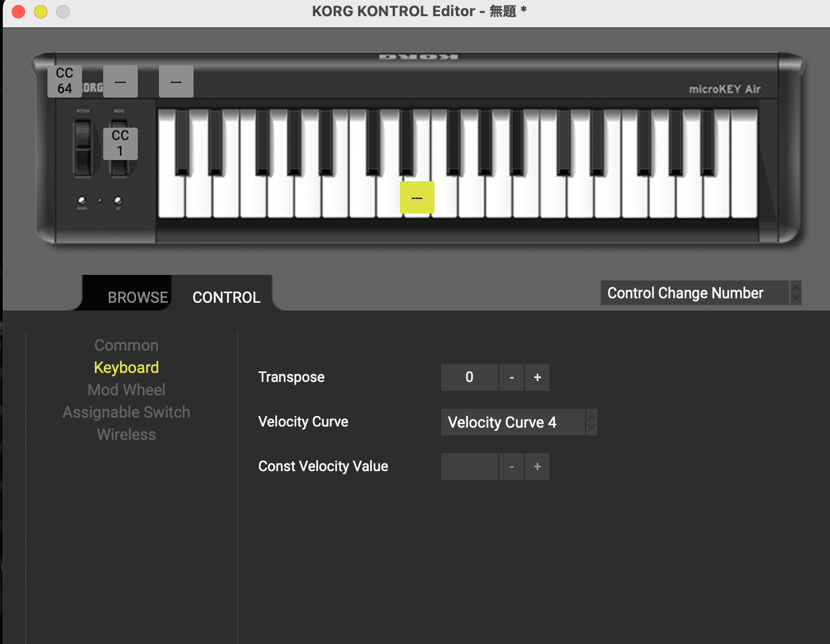
Task: Select the Common category
Action: (x=127, y=345)
